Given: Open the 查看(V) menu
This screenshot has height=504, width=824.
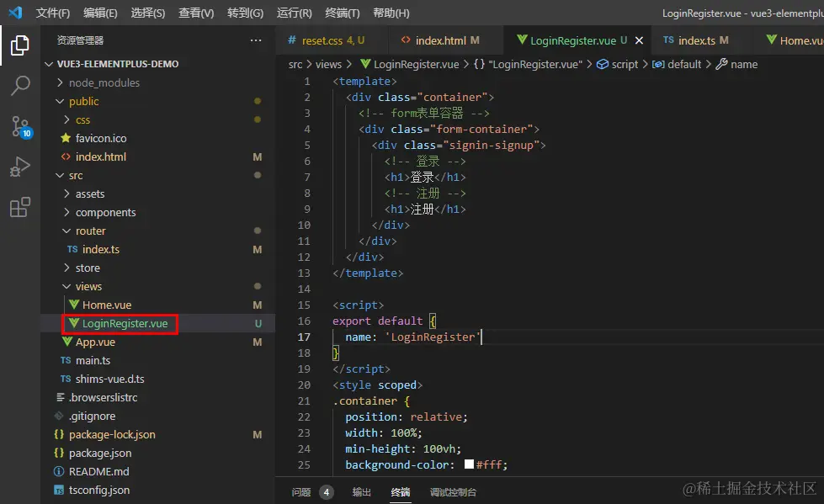Looking at the screenshot, I should tap(196, 13).
